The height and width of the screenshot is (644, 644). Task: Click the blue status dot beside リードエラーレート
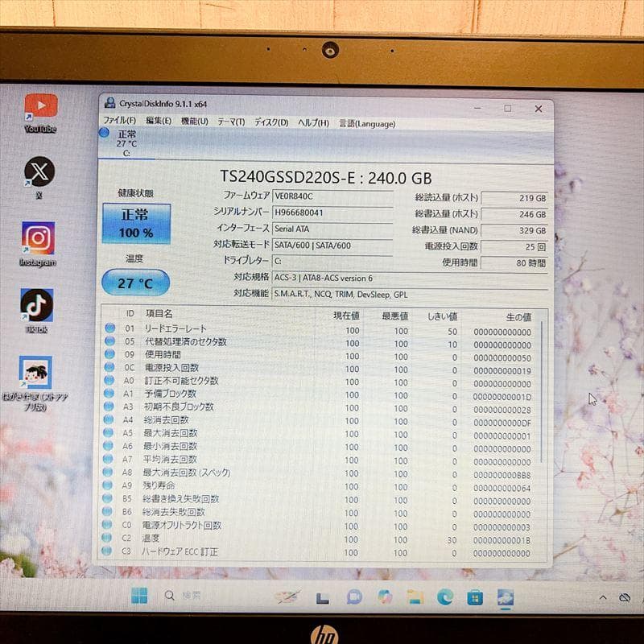pos(108,328)
